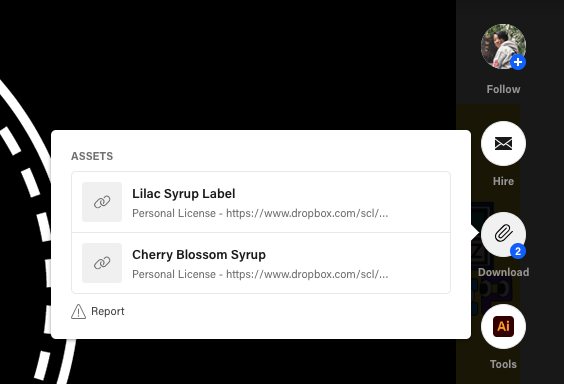Click the Follow label under avatar

(503, 89)
